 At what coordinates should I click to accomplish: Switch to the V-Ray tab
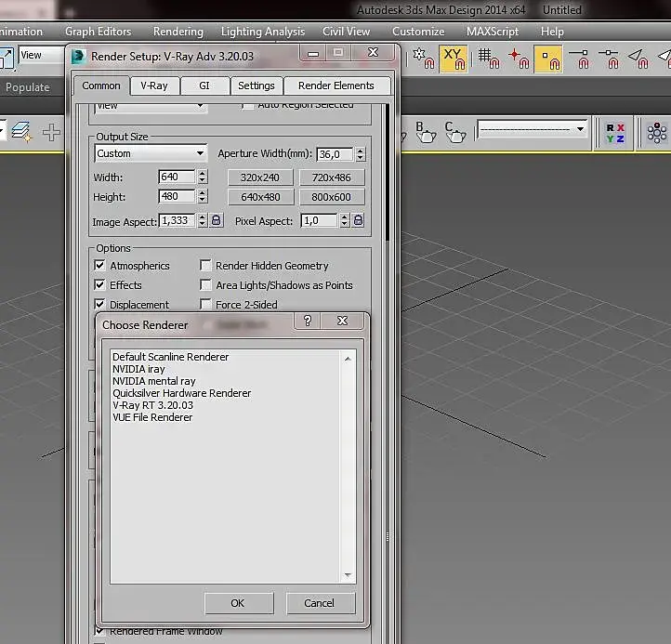[154, 85]
